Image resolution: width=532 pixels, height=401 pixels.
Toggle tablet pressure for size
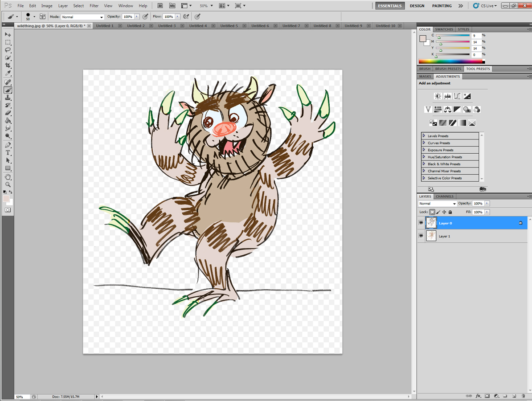pos(197,16)
